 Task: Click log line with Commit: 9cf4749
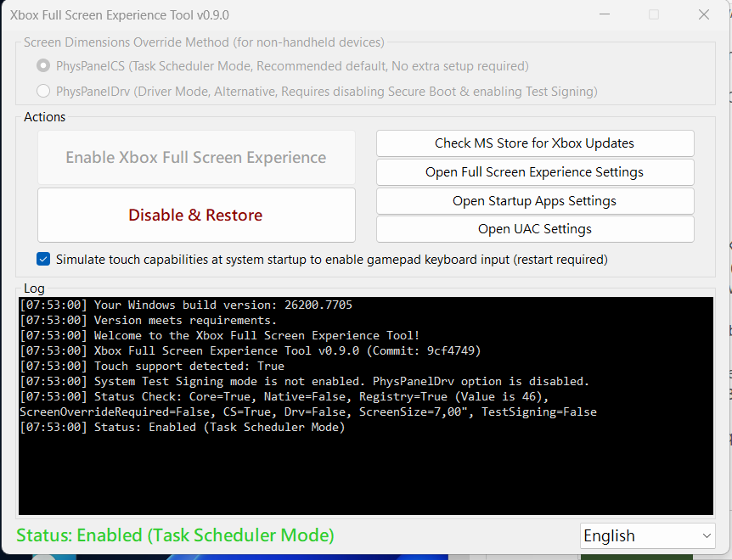pos(251,350)
